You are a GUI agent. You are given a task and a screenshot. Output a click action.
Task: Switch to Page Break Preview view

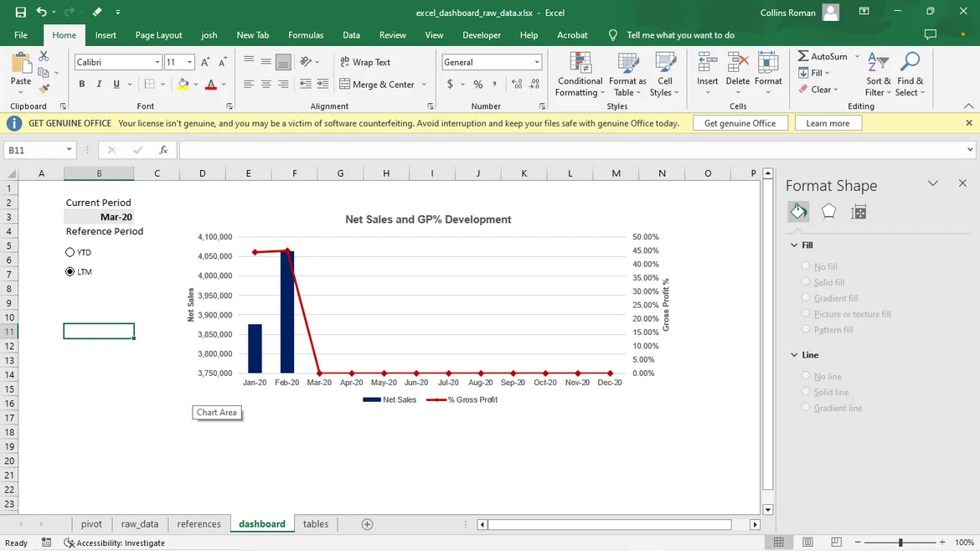coord(836,543)
